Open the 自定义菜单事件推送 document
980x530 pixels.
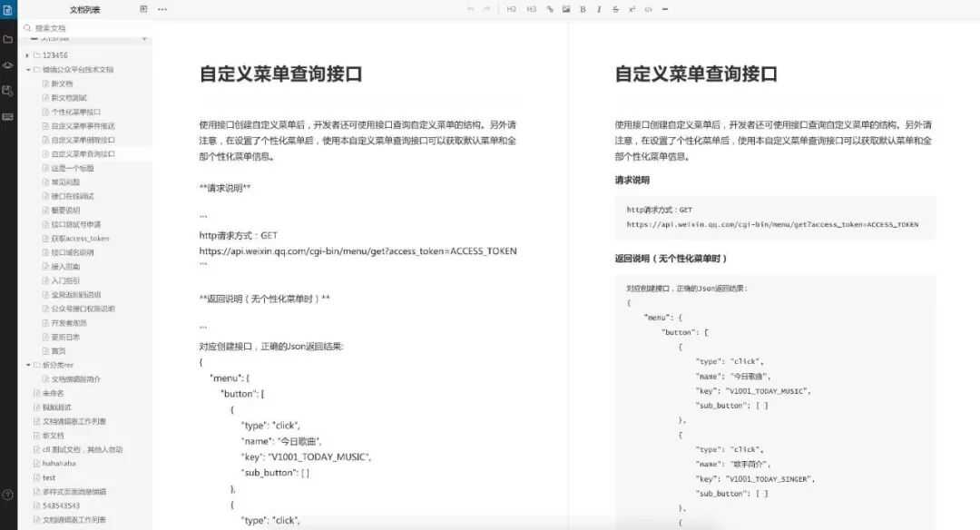pos(83,126)
